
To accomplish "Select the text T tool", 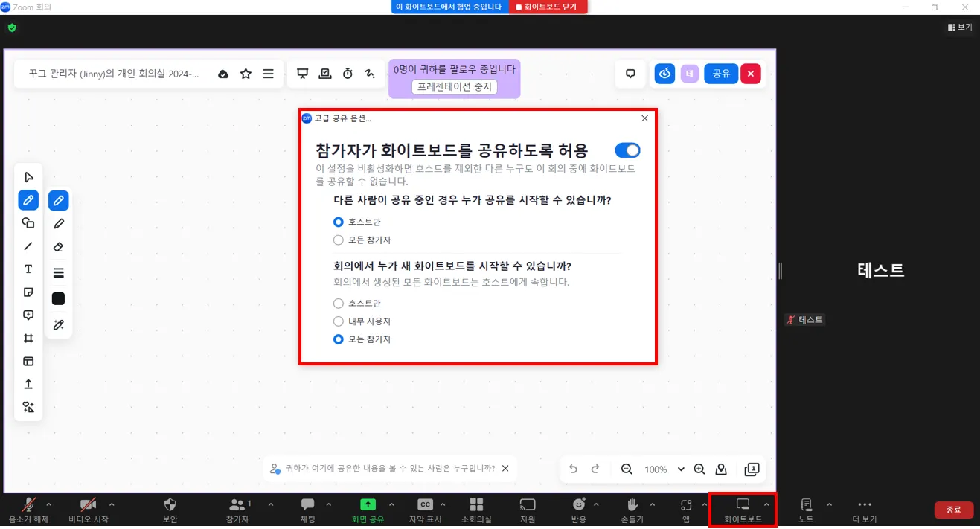I will (x=28, y=269).
